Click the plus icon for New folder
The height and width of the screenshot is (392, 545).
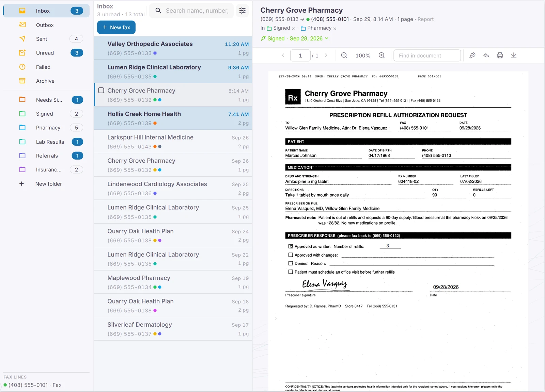point(21,184)
